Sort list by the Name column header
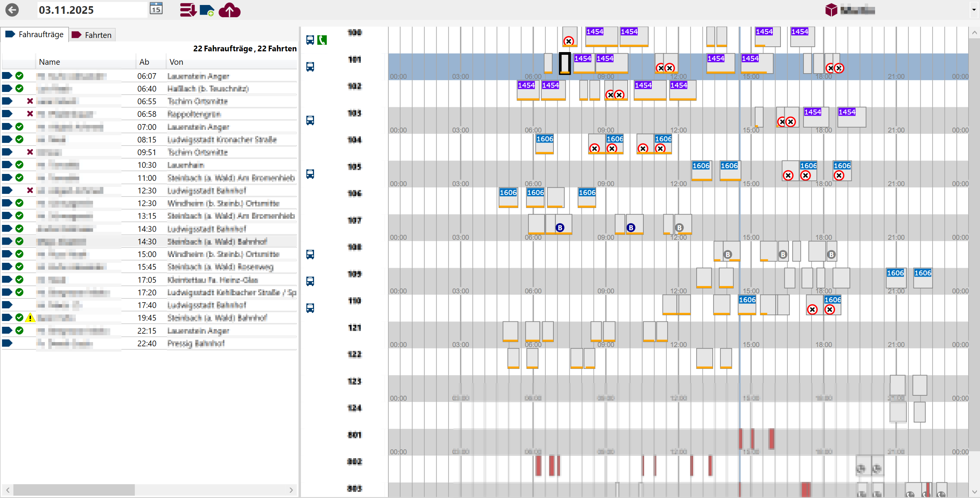The height and width of the screenshot is (498, 980). pyautogui.click(x=49, y=62)
